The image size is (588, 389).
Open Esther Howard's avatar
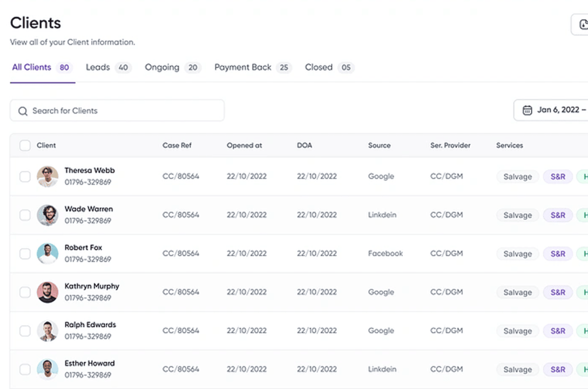tap(48, 369)
